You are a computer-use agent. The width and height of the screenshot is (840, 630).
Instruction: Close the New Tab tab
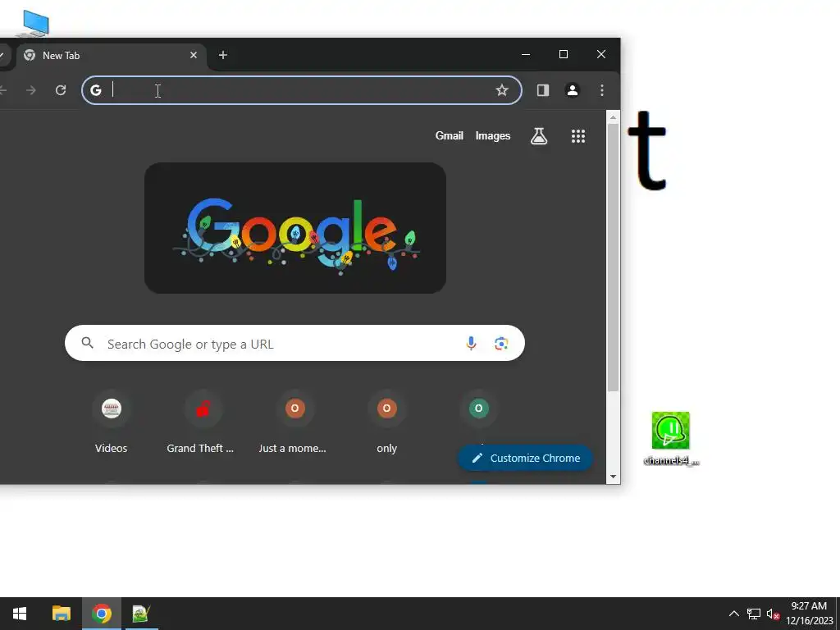[194, 55]
